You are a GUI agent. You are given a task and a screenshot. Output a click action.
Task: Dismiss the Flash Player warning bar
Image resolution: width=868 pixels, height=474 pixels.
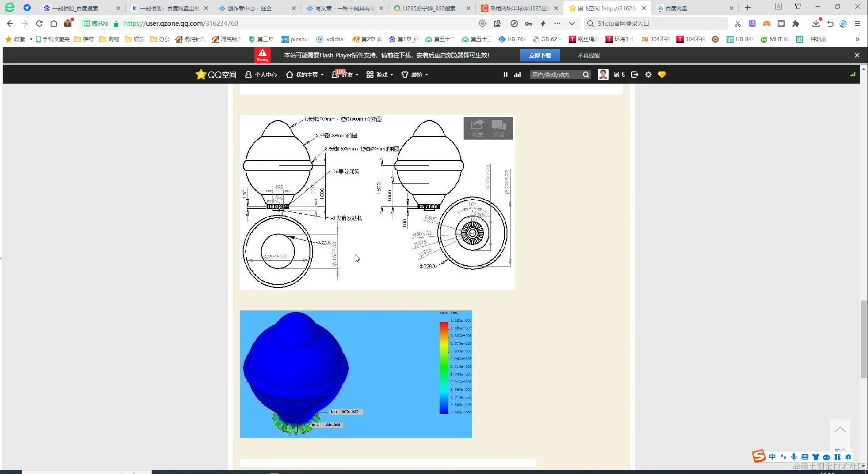pyautogui.click(x=857, y=55)
